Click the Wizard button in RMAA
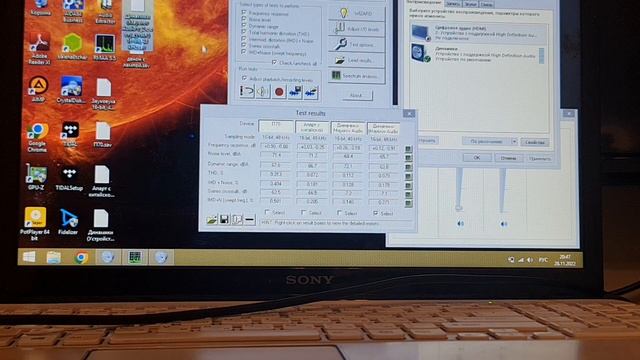This screenshot has height=360, width=640. pyautogui.click(x=356, y=13)
